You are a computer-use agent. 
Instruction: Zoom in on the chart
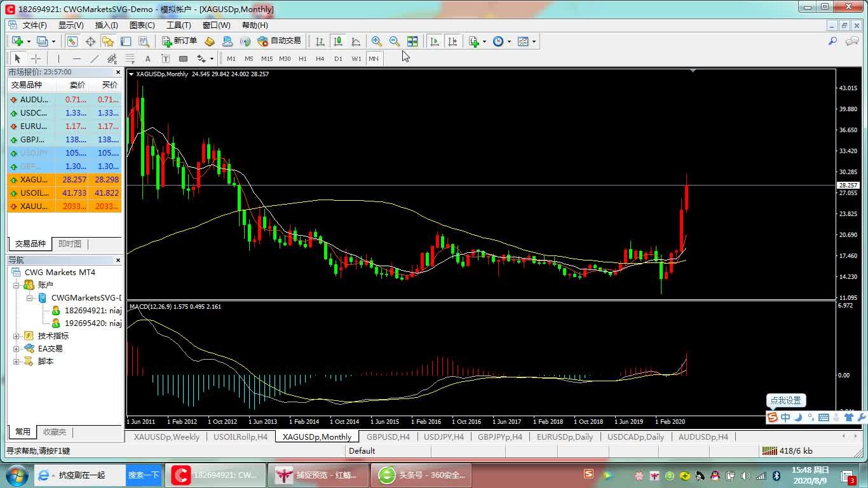point(377,41)
